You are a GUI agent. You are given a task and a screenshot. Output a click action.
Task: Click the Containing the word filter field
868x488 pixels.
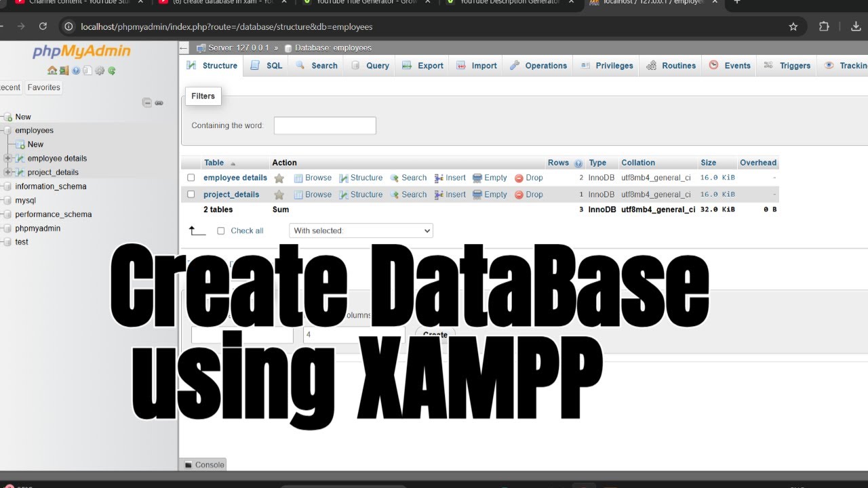tap(325, 125)
